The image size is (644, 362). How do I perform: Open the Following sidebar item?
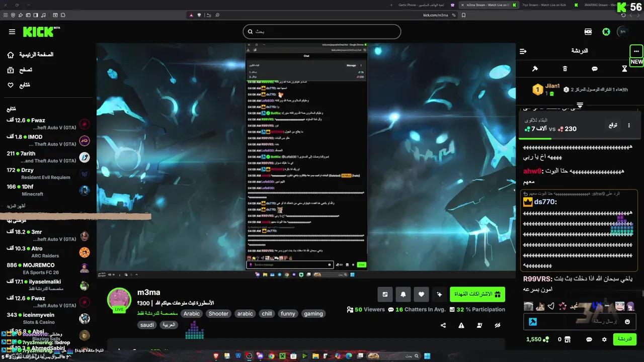pos(19,85)
